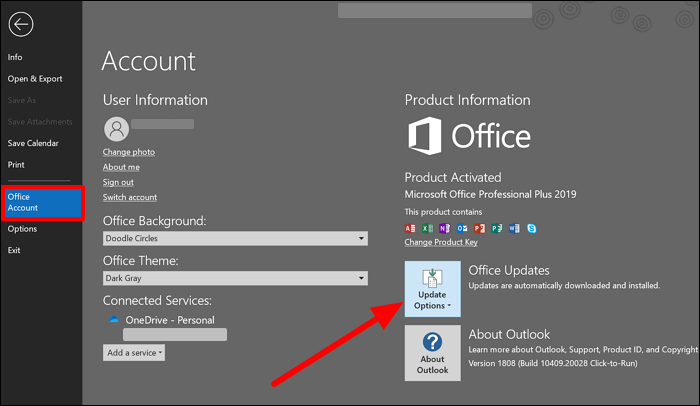This screenshot has height=406, width=700.
Task: Click the back arrow icon
Action: [x=21, y=25]
